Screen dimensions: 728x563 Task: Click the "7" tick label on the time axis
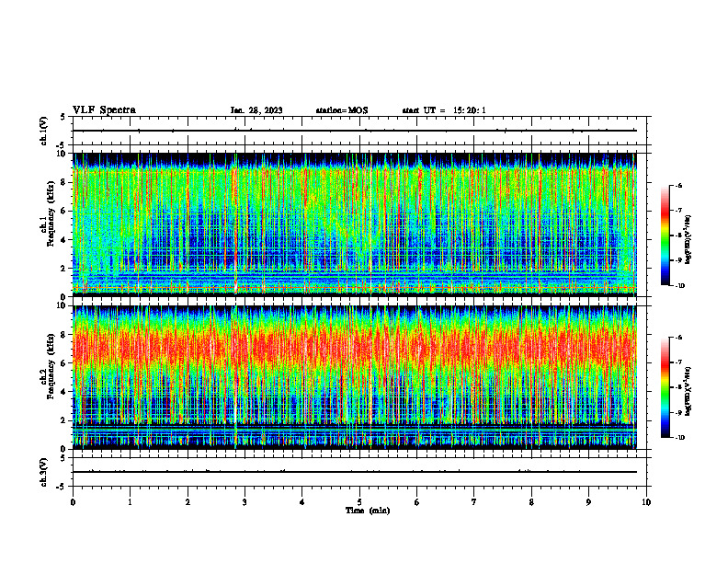pyautogui.click(x=474, y=502)
